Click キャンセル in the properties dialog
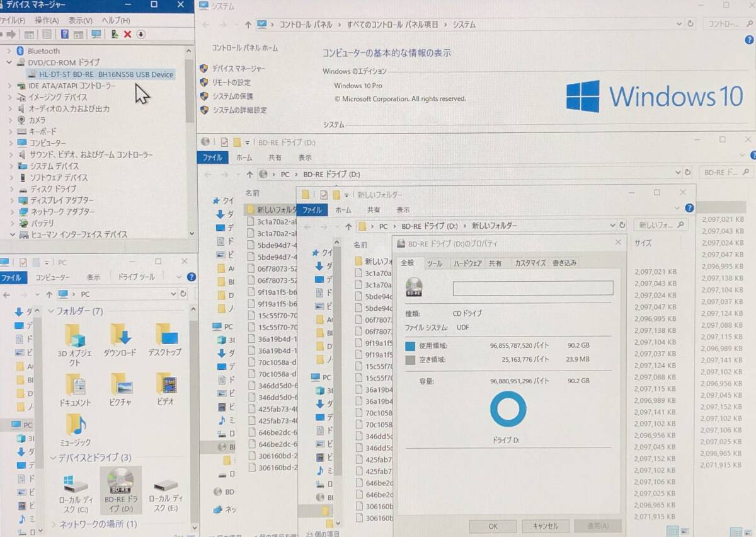 point(545,526)
